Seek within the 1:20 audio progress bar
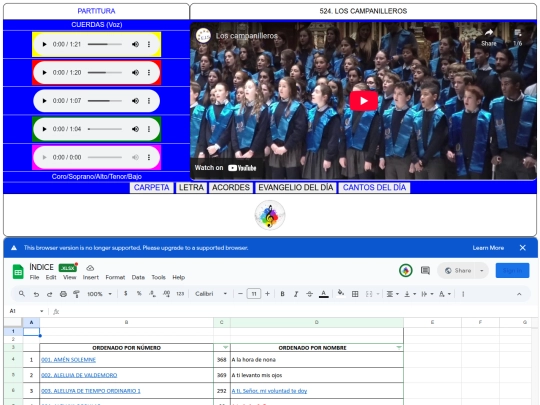 105,72
